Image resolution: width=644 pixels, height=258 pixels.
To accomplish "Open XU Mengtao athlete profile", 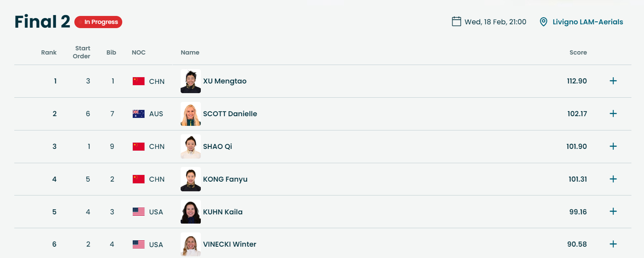I will 225,81.
